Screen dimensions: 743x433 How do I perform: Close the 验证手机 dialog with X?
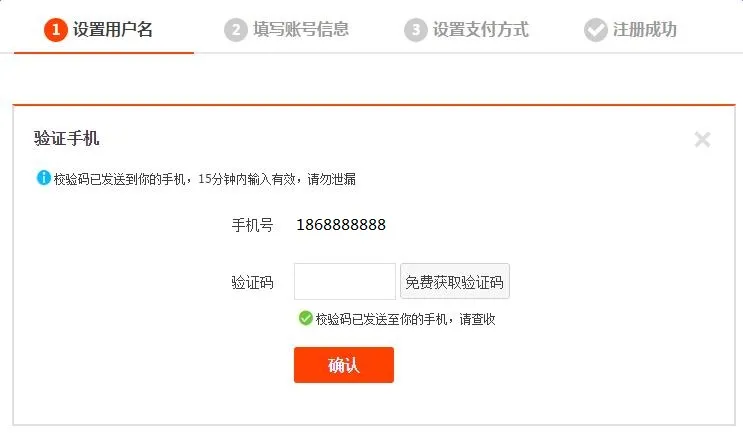coord(702,139)
